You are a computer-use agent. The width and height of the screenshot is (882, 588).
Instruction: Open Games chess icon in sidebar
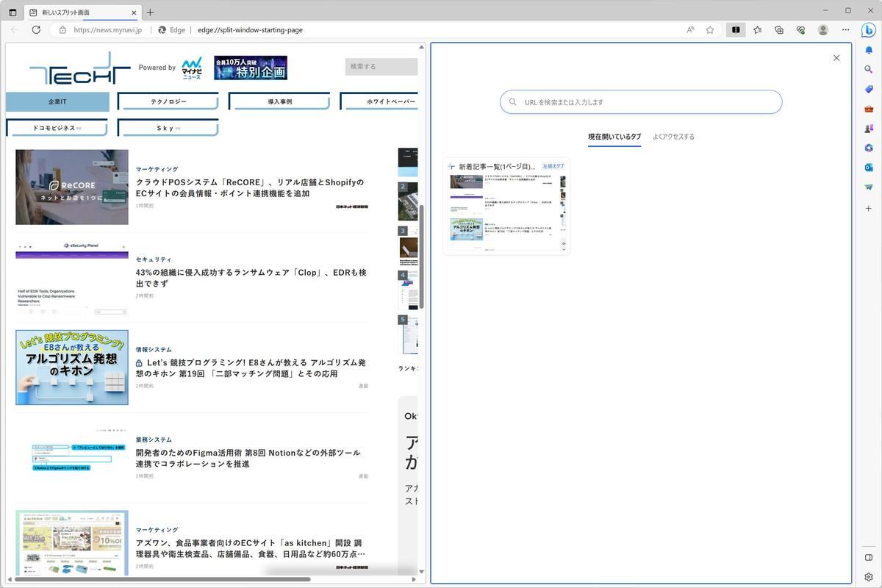(x=869, y=129)
